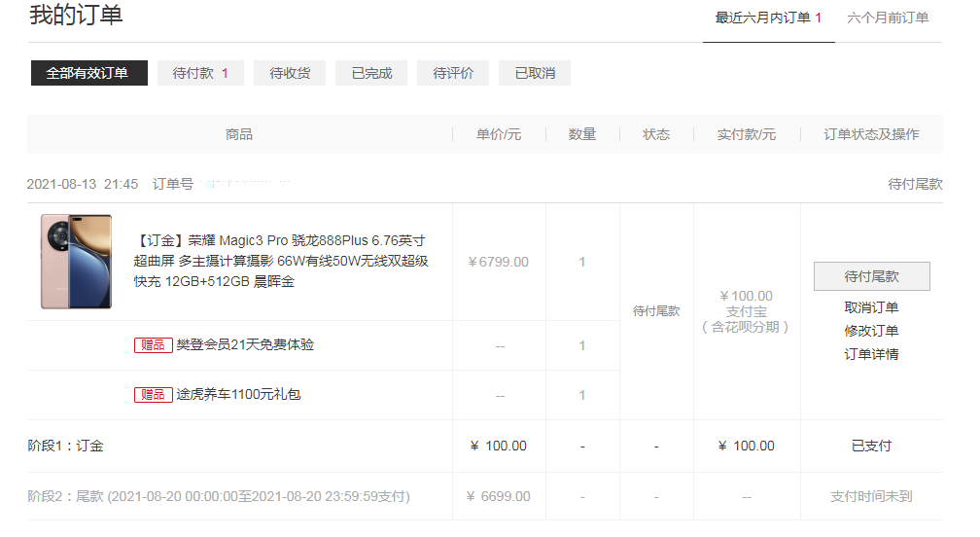Image resolution: width=980 pixels, height=537 pixels.
Task: Click 修改订单 link
Action: [871, 331]
